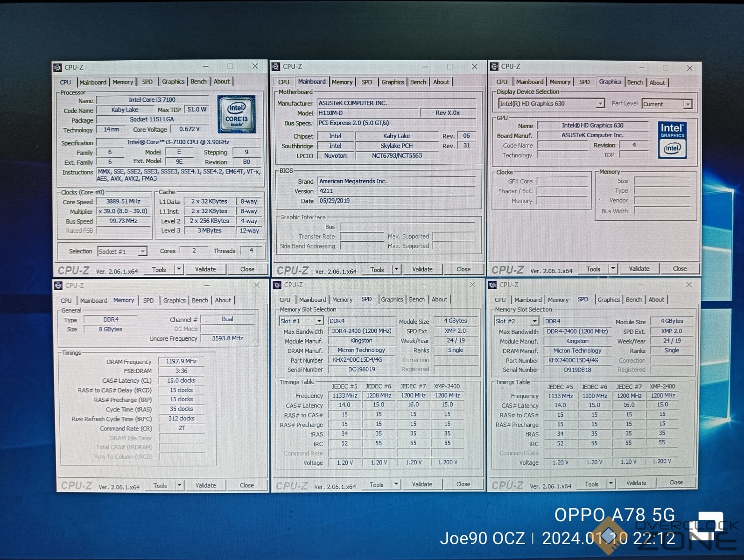Click the Southbridge value 'Skylake PCH'
The height and width of the screenshot is (560, 744).
tap(397, 146)
